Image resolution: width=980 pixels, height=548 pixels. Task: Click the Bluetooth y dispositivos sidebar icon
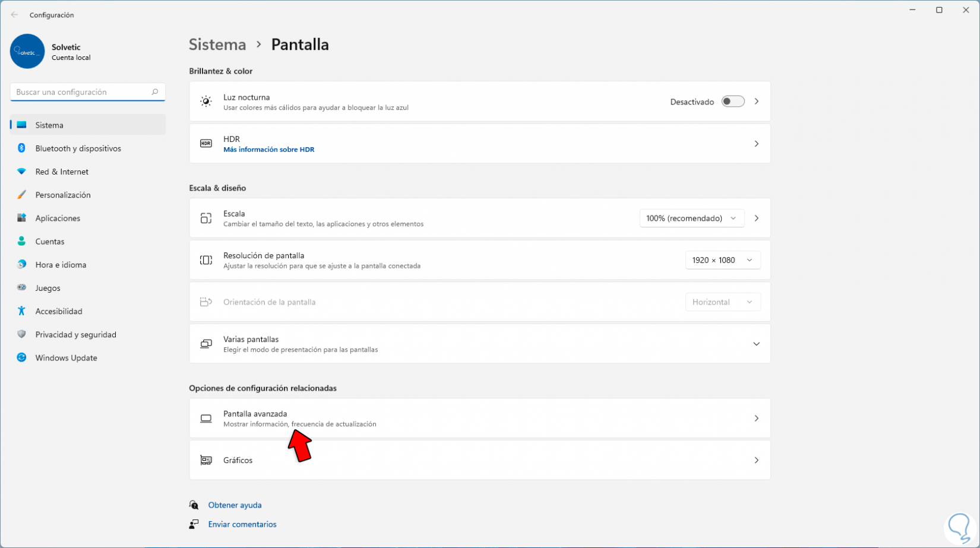22,148
